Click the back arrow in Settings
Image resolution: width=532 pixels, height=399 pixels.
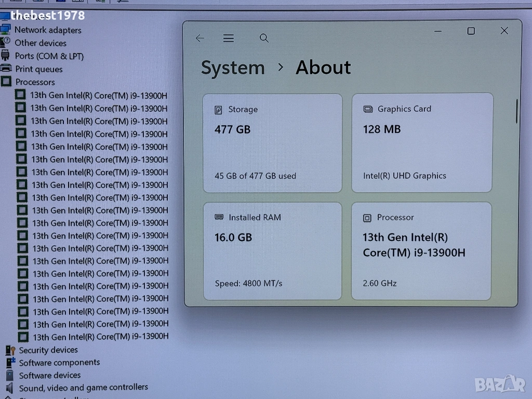coord(200,38)
